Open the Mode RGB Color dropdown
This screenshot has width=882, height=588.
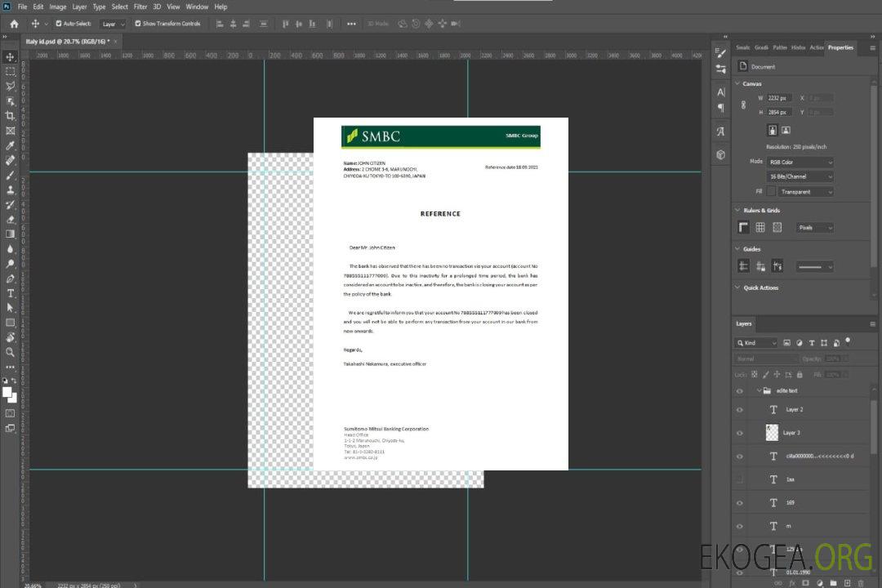pos(800,162)
